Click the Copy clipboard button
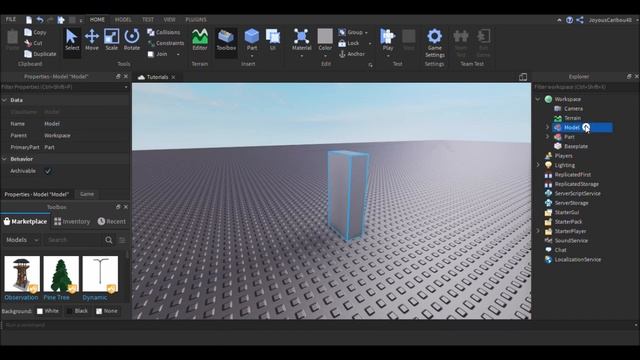Image resolution: width=640 pixels, height=360 pixels. tap(35, 32)
